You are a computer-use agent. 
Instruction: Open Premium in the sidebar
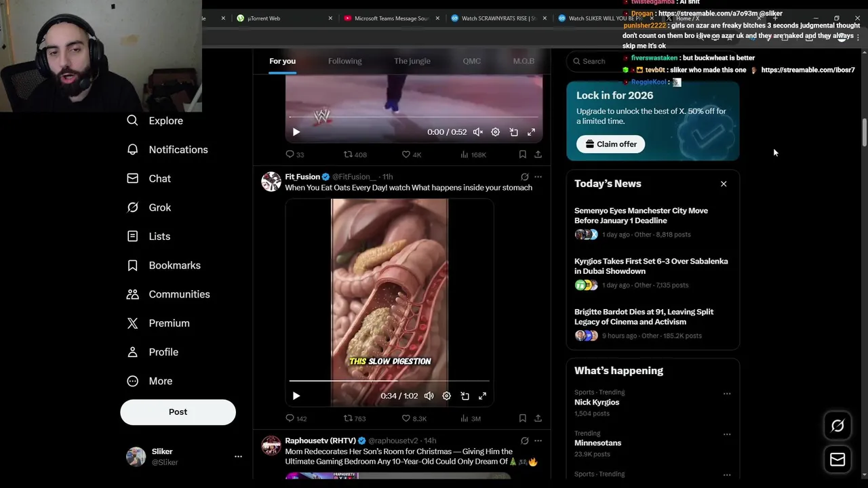coord(159,323)
